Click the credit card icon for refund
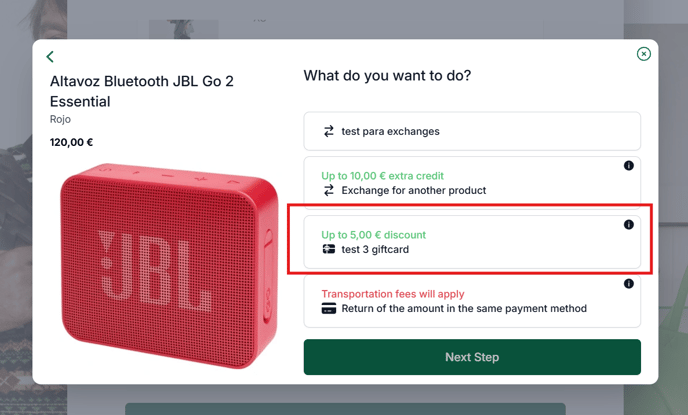Screen dimensions: 688x415 point(329,308)
